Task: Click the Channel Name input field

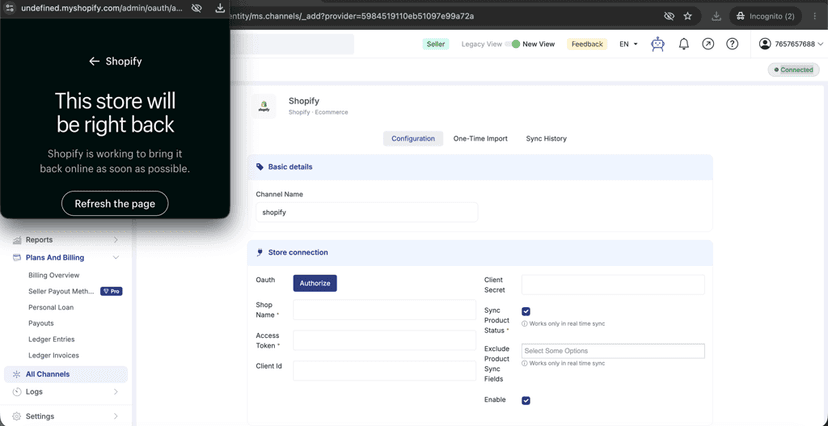Action: 367,212
